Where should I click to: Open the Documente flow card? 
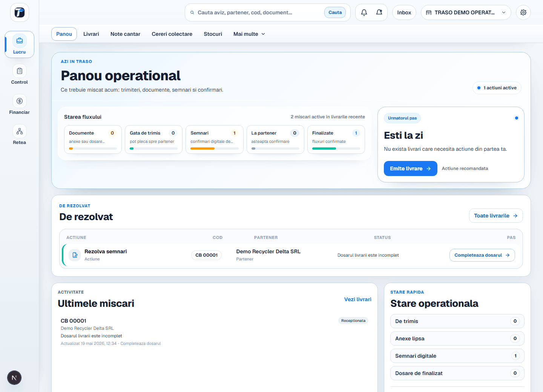93,139
